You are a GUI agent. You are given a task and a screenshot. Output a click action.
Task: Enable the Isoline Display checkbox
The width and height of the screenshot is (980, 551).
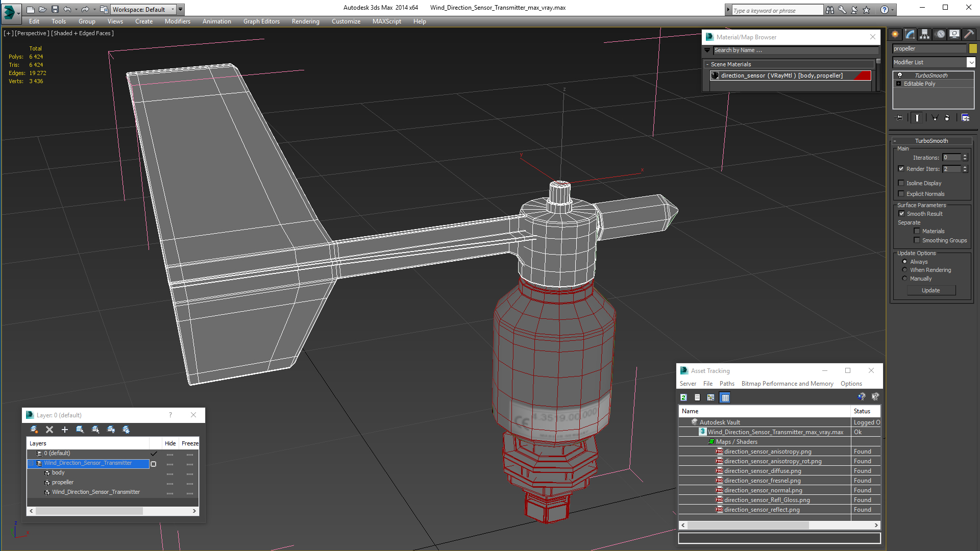pos(901,183)
